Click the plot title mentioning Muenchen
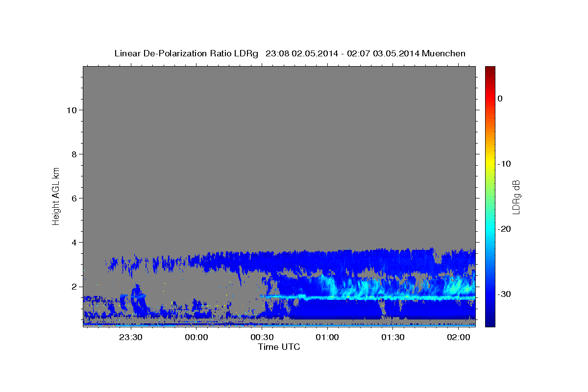Viewport: 588px width, 392px height. point(290,53)
